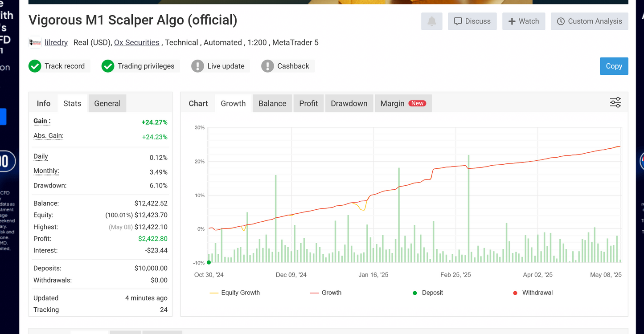
Task: Toggle the Equity Growth legend item
Action: point(235,293)
